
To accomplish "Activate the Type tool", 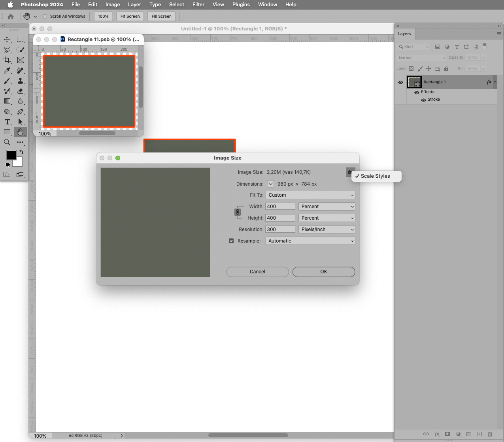I will point(7,122).
